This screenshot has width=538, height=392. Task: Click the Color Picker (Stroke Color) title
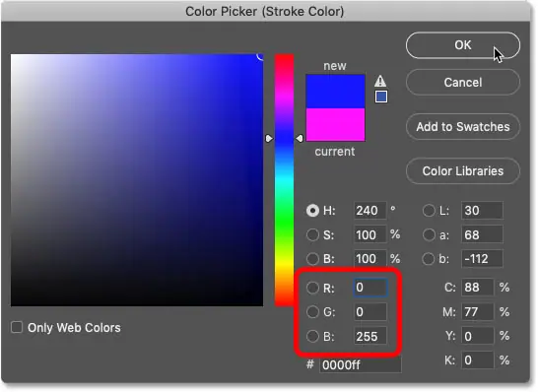click(x=264, y=11)
